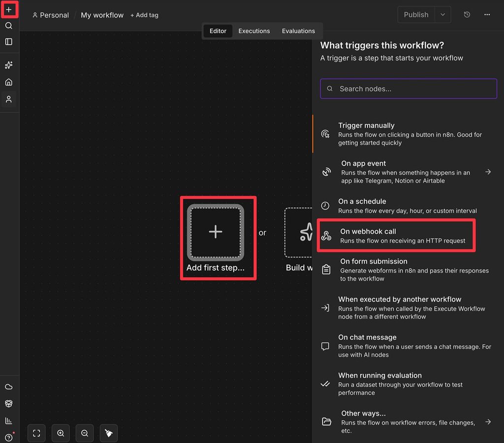Select When running evaluation trigger
Screen dimensions: 504x443
(408, 383)
